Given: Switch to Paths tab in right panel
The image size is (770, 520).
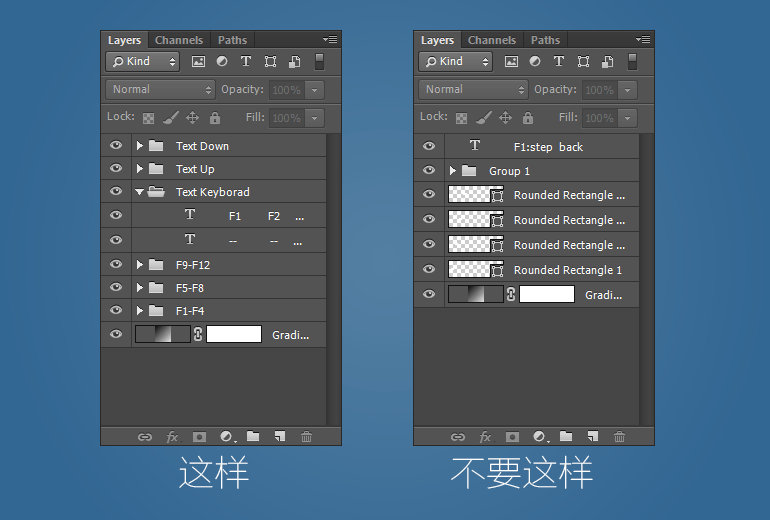Looking at the screenshot, I should coord(545,40).
